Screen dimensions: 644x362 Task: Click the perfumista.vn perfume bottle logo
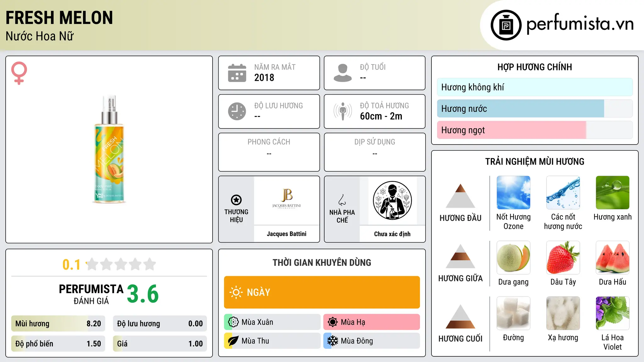506,25
